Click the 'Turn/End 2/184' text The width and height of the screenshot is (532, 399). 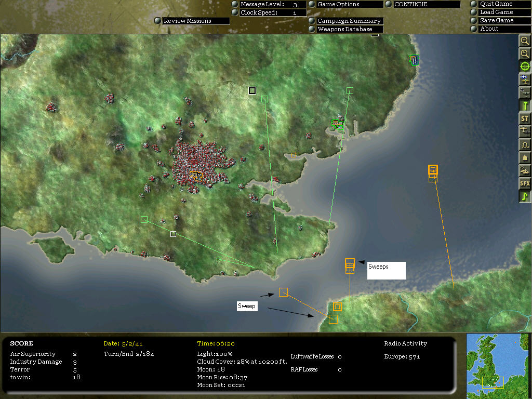pos(129,354)
